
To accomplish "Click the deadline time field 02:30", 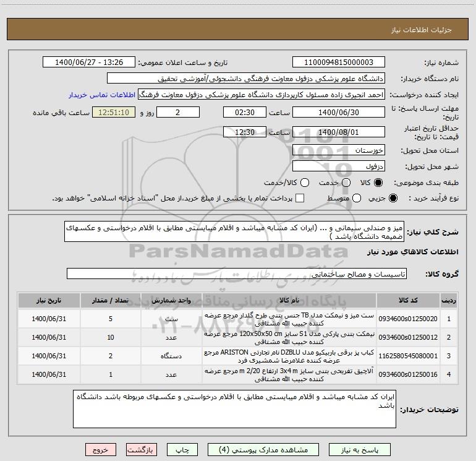I will [245, 112].
